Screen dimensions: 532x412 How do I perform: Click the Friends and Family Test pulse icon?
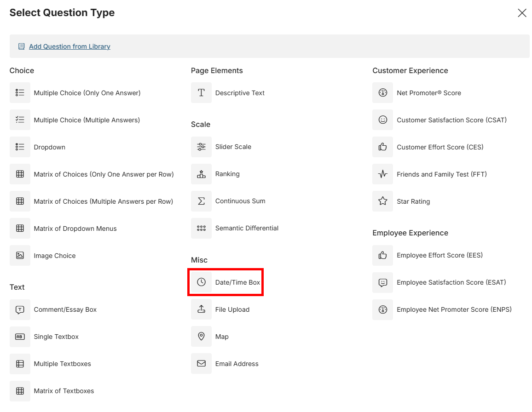click(x=383, y=174)
